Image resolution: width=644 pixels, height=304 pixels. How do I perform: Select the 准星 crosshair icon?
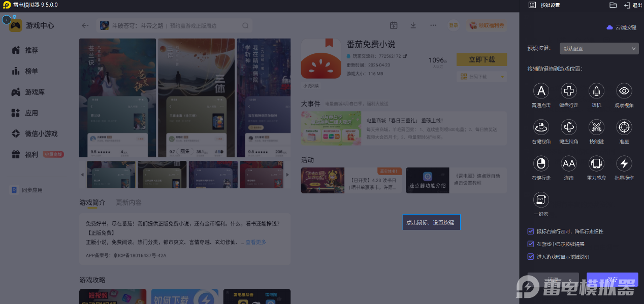624,127
